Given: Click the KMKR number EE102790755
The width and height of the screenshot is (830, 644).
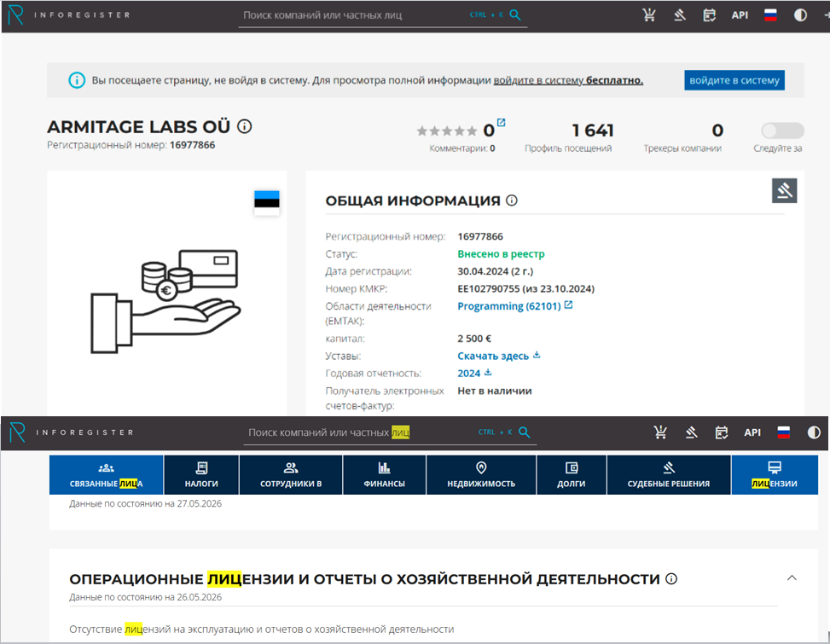Looking at the screenshot, I should pyautogui.click(x=489, y=289).
